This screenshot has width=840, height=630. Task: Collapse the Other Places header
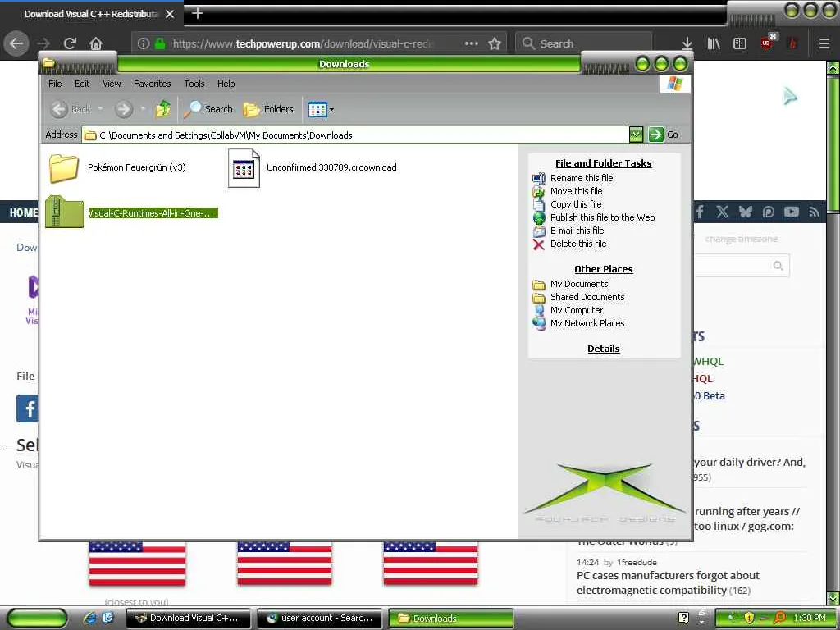[x=603, y=269]
